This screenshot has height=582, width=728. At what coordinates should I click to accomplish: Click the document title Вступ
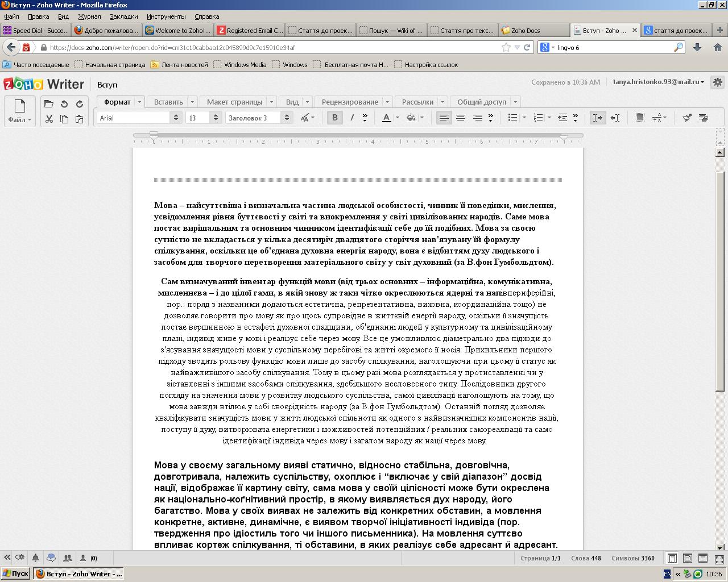(x=107, y=85)
